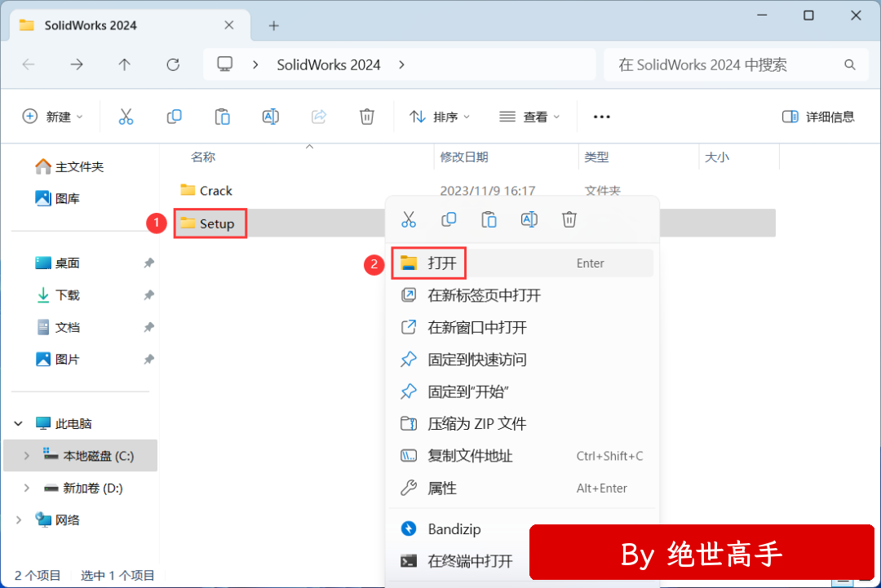Click the toolbar Paste clipboard icon

(222, 117)
